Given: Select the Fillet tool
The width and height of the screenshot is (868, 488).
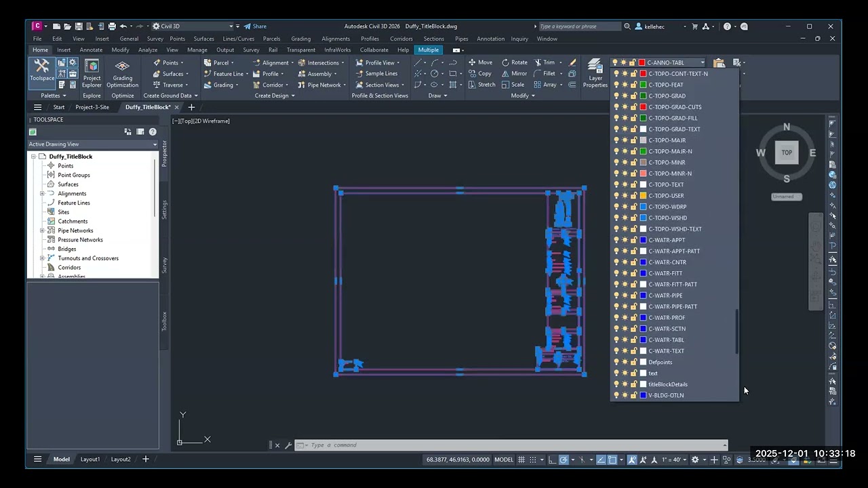Looking at the screenshot, I should coord(545,73).
